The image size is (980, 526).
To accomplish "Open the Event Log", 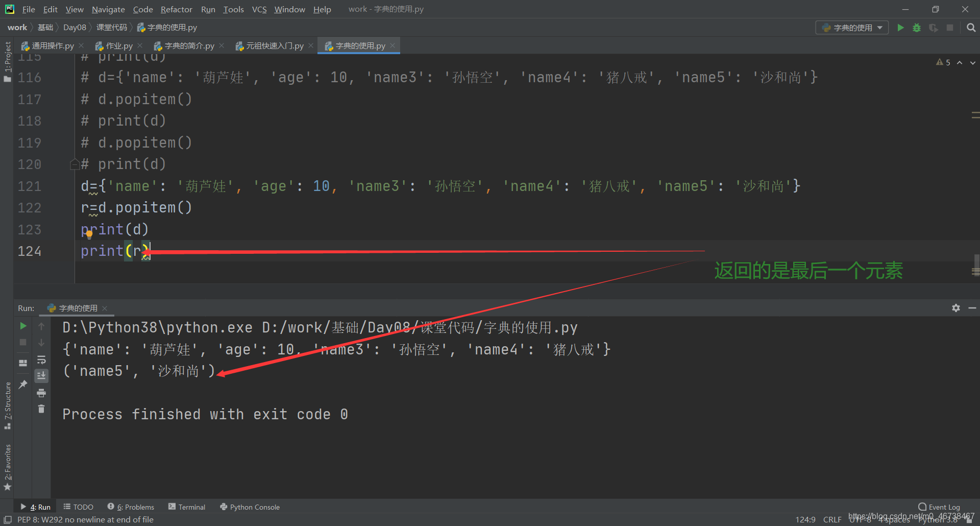I will [939, 507].
